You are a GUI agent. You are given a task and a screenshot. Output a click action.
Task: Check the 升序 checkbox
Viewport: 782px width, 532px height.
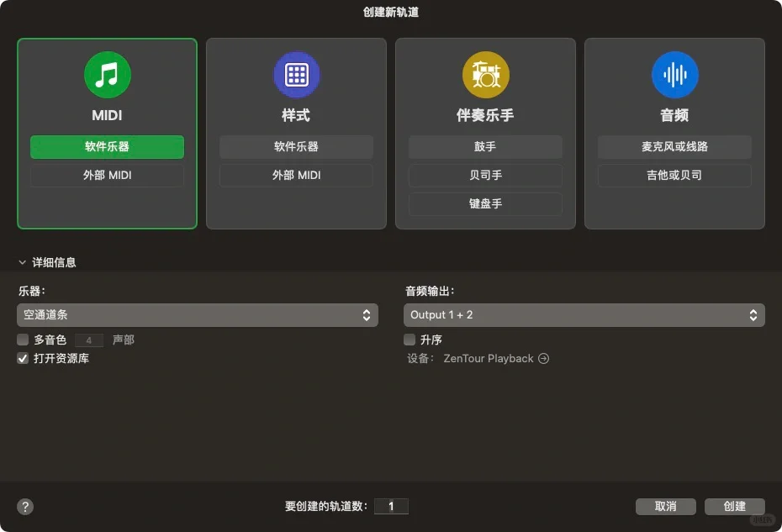(409, 340)
